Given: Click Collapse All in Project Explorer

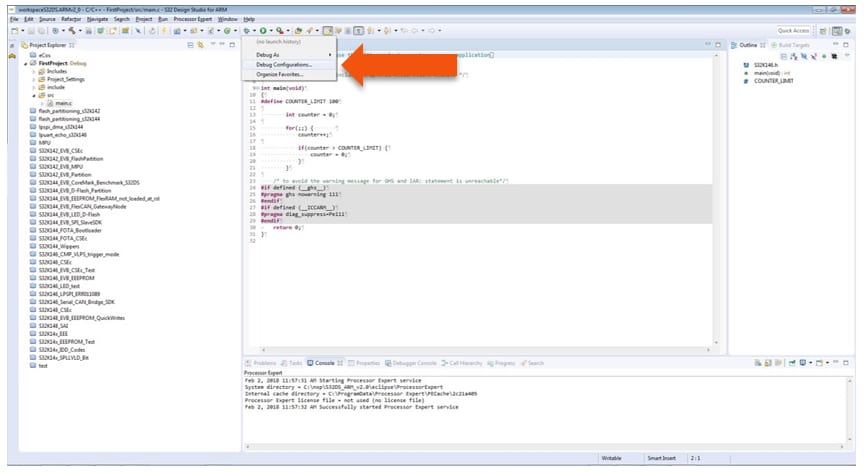Looking at the screenshot, I should point(190,46).
